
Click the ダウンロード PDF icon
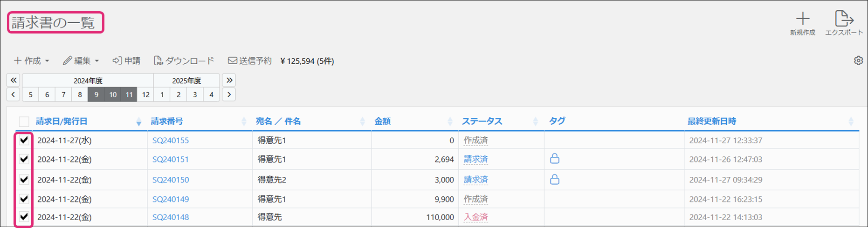[x=158, y=61]
